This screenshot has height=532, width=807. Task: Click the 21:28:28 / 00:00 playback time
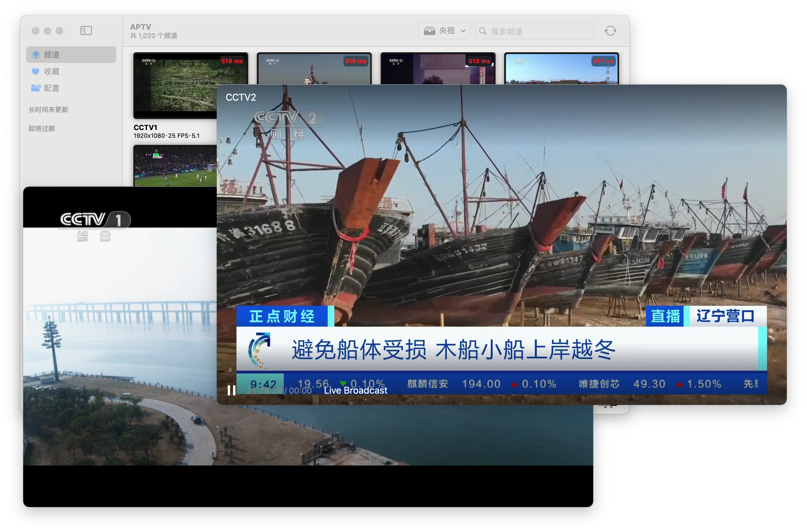[279, 390]
